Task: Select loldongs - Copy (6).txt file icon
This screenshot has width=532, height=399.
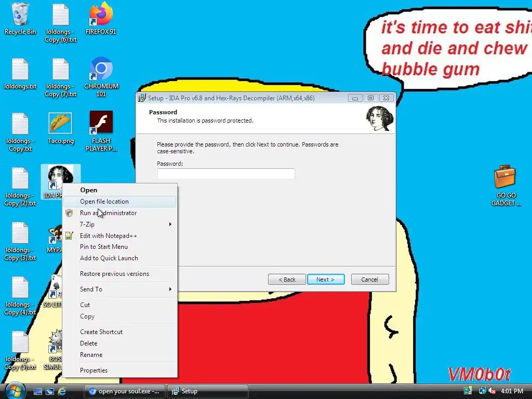Action: [x=61, y=23]
